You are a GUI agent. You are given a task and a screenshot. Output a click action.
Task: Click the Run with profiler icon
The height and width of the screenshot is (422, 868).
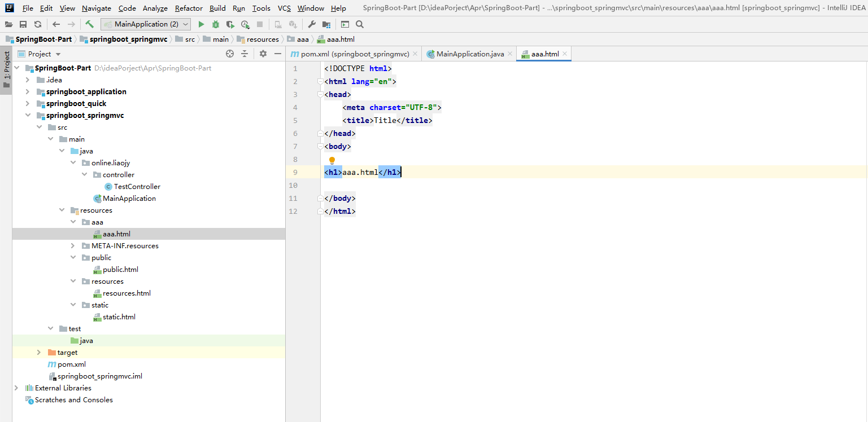[x=245, y=24]
